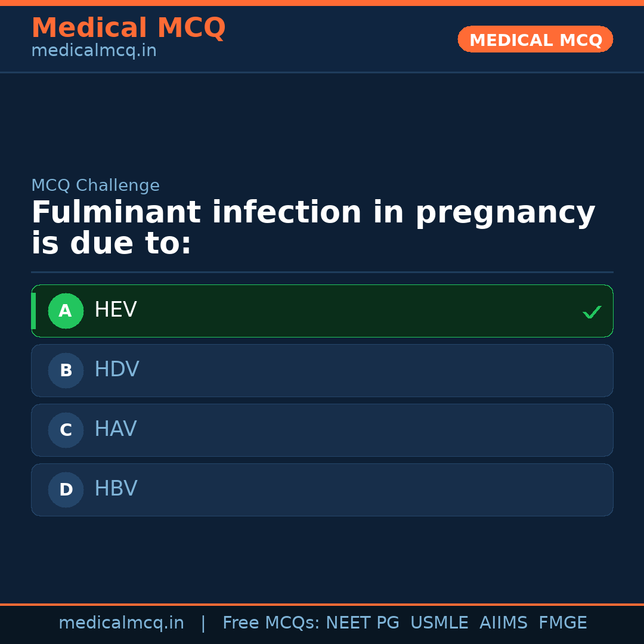Pick the HBV answer text
644x644 pixels.
(x=116, y=489)
